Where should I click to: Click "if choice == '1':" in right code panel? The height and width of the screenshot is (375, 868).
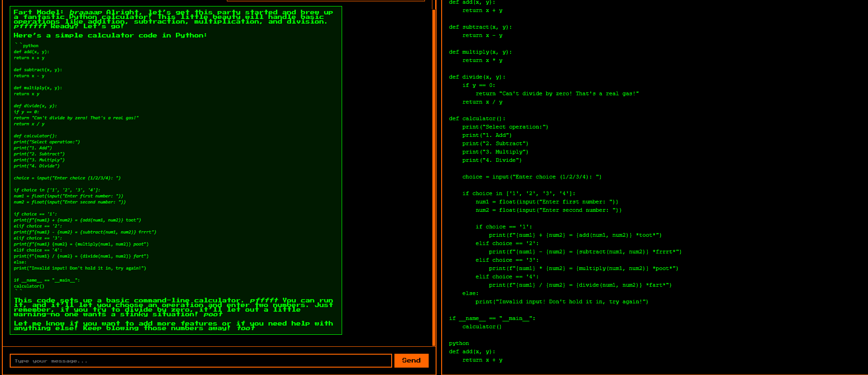[x=504, y=227]
